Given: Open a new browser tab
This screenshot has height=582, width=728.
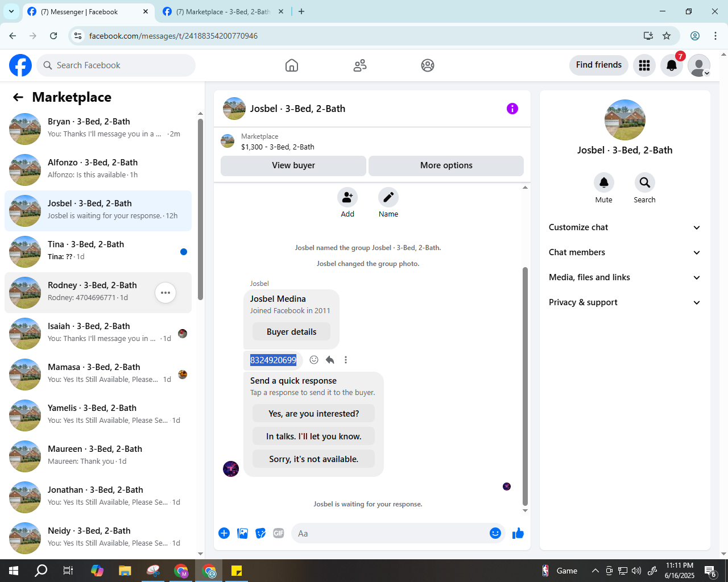Looking at the screenshot, I should (301, 12).
